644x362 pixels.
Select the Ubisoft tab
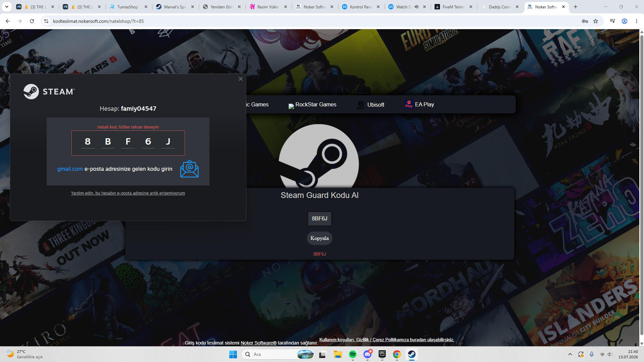(x=370, y=105)
